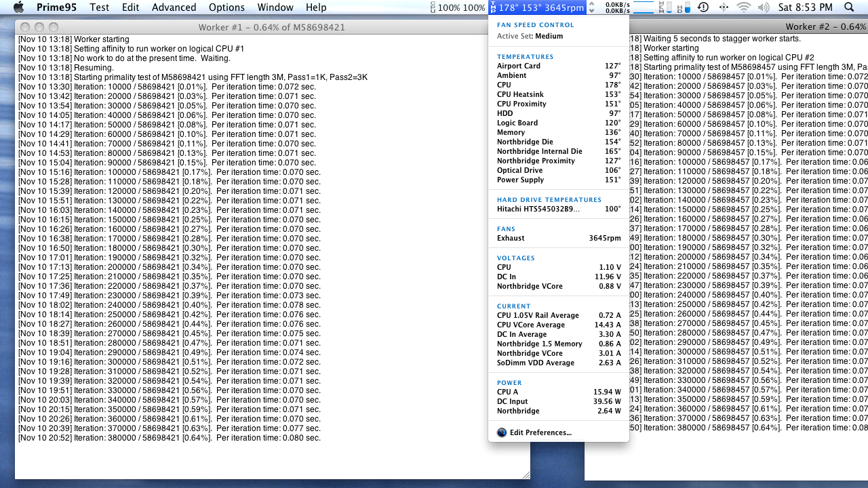Click the Hitachi HTS545032B9 hard drive row

[x=559, y=209]
